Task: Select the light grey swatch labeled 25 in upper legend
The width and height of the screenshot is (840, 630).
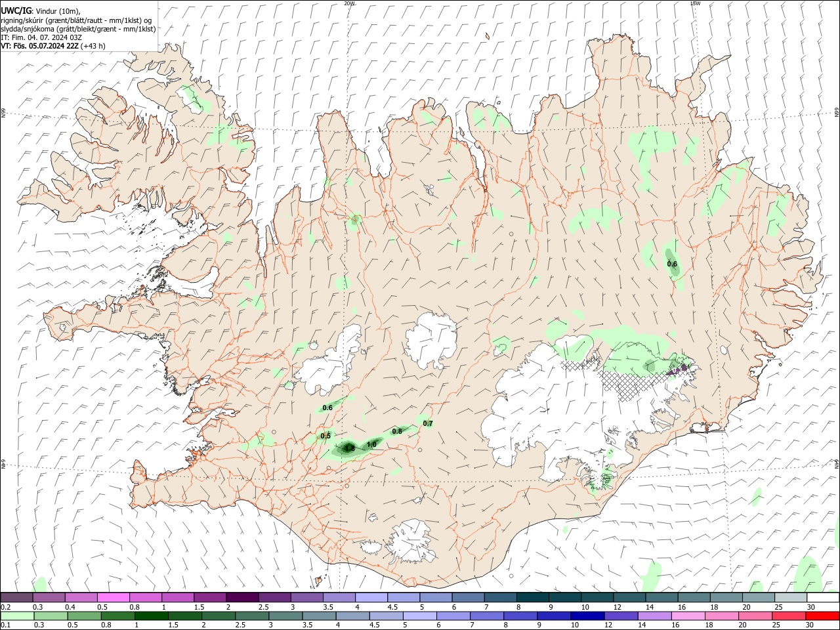Action: pos(789,597)
